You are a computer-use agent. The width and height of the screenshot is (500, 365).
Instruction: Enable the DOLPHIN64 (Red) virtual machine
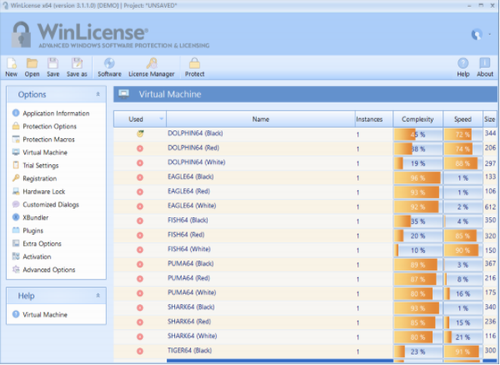click(140, 148)
